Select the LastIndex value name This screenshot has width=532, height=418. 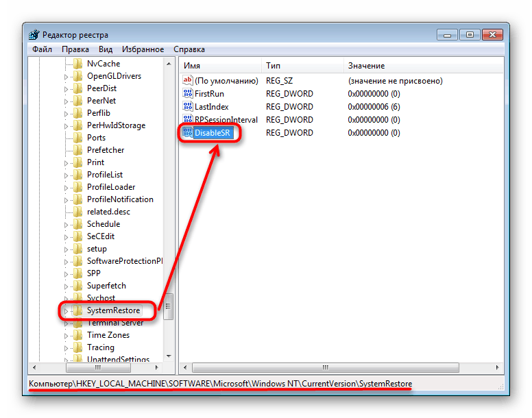[212, 107]
